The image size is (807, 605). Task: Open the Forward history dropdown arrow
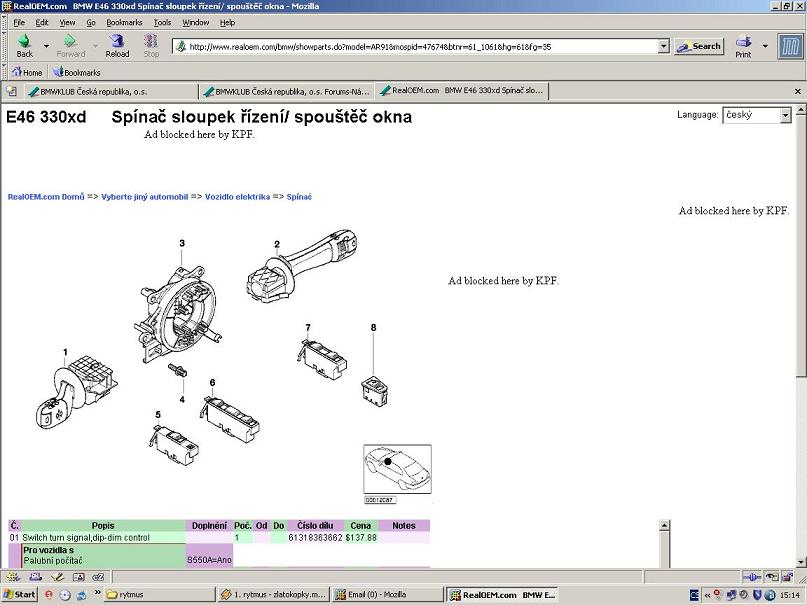click(x=95, y=46)
